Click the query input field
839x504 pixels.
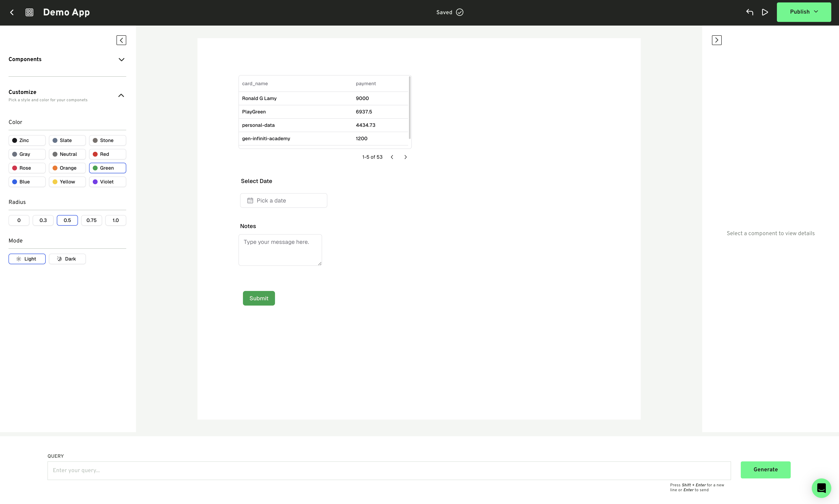point(389,470)
